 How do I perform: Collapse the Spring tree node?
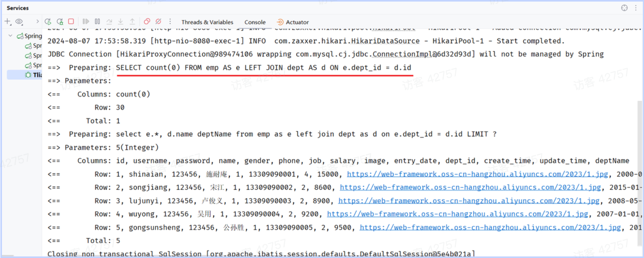[x=11, y=36]
